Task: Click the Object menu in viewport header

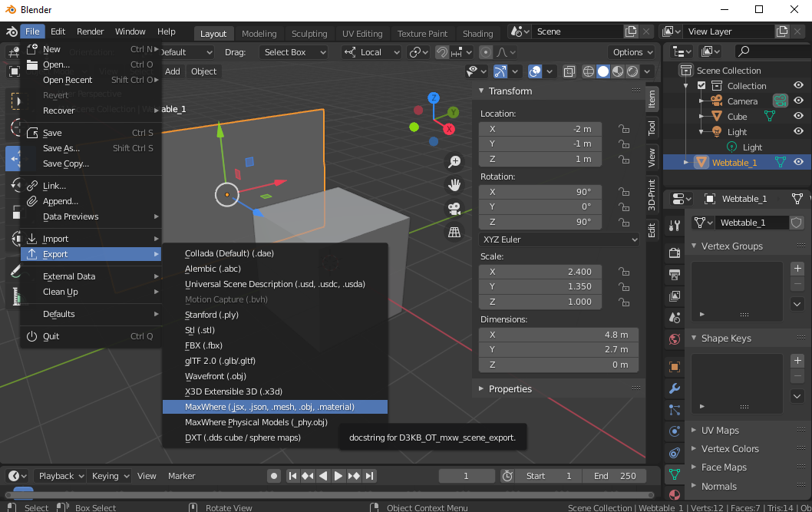Action: coord(203,71)
